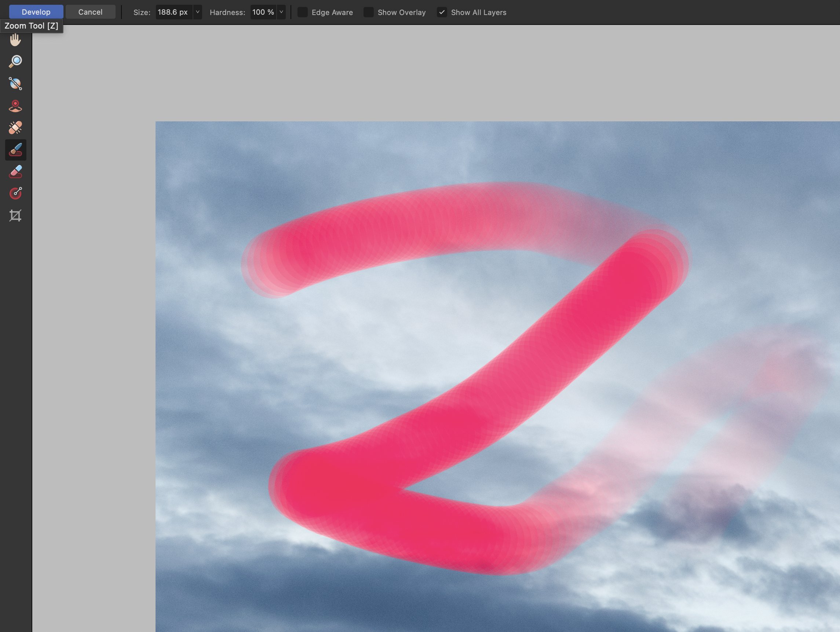Open the Hardness dropdown arrow
The image size is (840, 632).
pos(281,12)
